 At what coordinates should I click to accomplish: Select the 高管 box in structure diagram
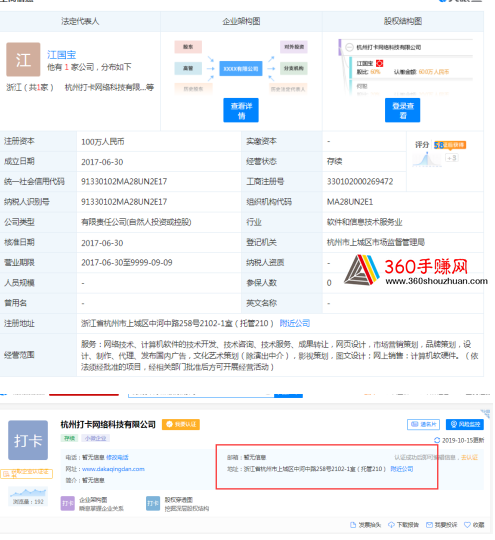188,68
